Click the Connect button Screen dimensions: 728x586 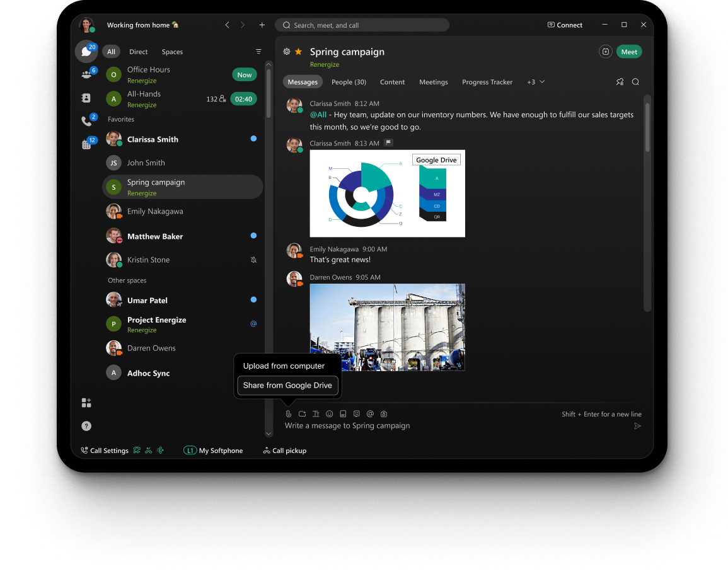[565, 25]
